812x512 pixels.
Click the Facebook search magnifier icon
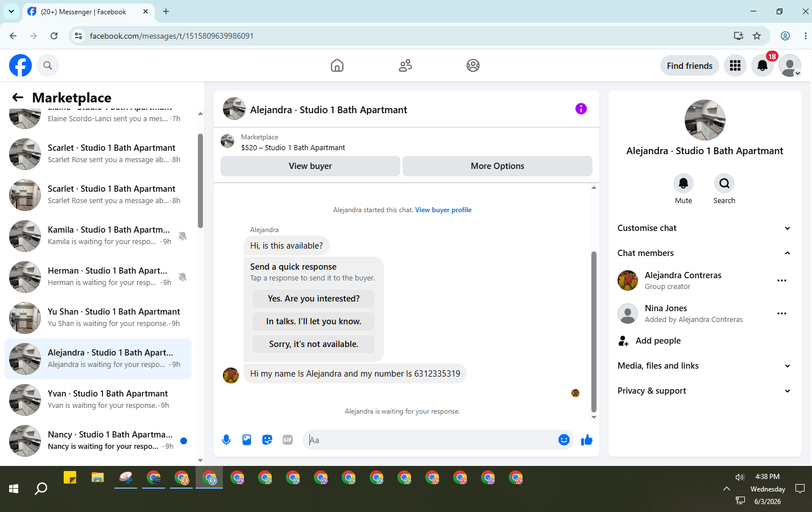click(48, 65)
